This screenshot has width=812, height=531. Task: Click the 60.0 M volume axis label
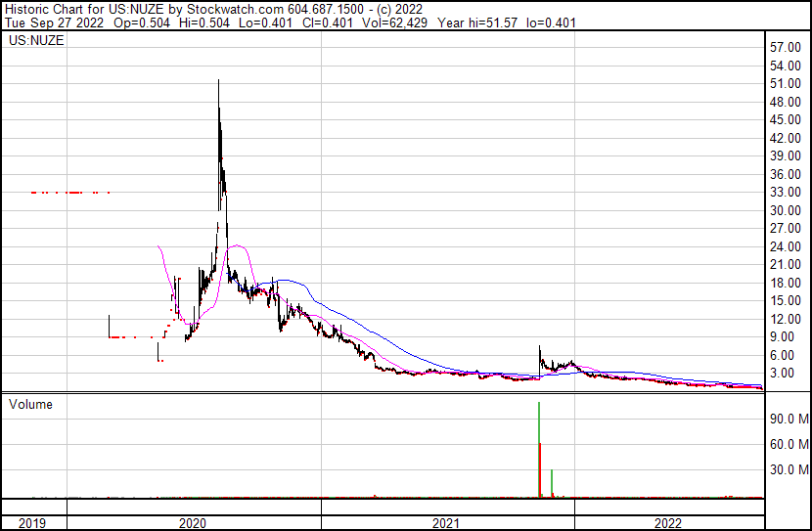click(788, 444)
